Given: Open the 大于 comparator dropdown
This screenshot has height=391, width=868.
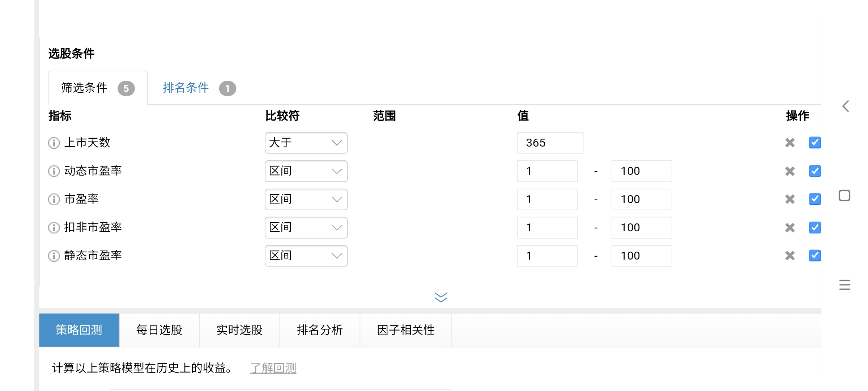Looking at the screenshot, I should [x=306, y=143].
